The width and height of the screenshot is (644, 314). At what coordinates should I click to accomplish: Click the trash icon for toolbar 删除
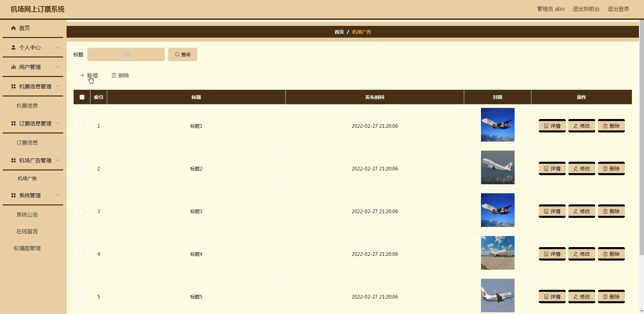tap(114, 75)
